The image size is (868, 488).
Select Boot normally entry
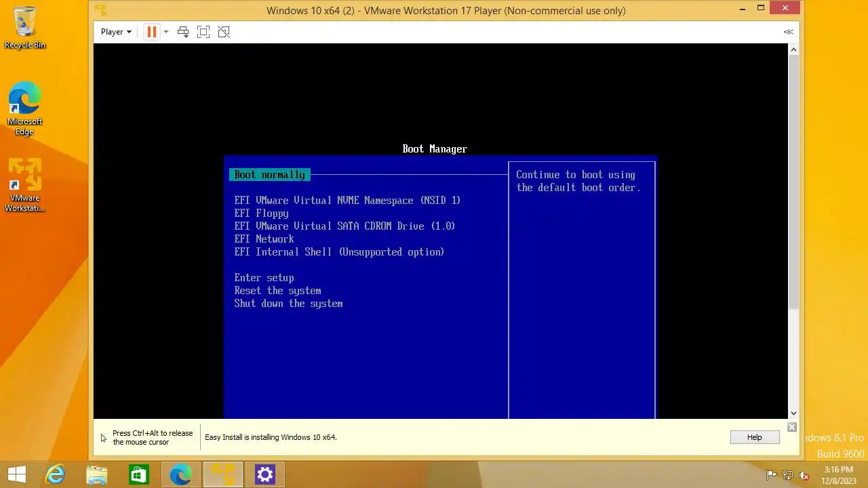[x=270, y=175]
